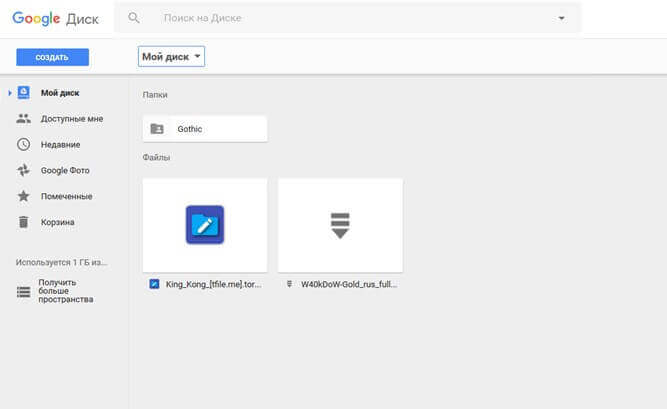Click the small torrent file type icon
Screen dimensions: 667x409
point(153,284)
